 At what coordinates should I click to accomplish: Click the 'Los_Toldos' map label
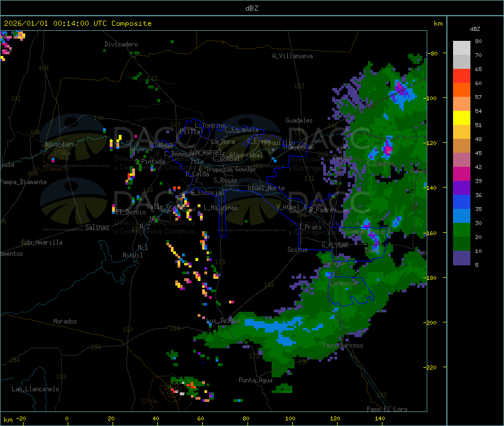223,321
